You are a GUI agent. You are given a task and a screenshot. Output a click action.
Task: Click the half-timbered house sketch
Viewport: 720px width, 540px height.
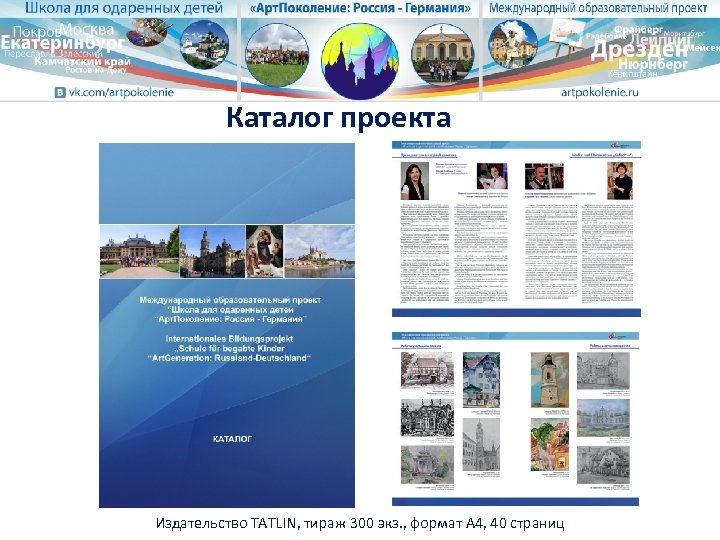(427, 371)
